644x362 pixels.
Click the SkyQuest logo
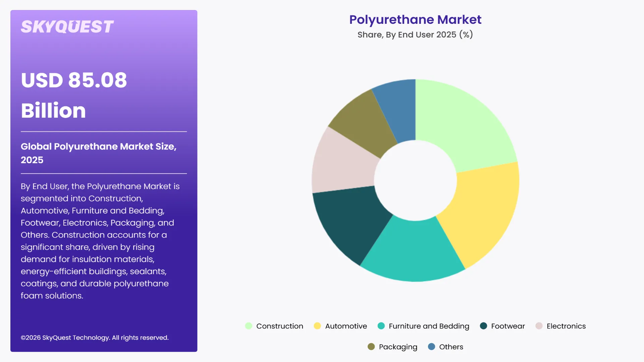click(67, 27)
